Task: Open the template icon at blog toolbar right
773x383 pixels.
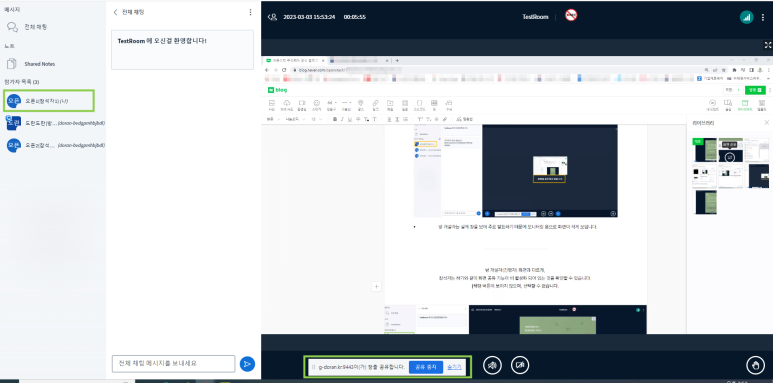Action: (x=762, y=104)
